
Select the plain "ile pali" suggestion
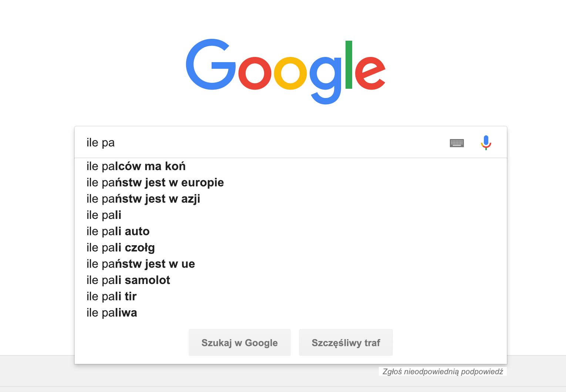[104, 215]
